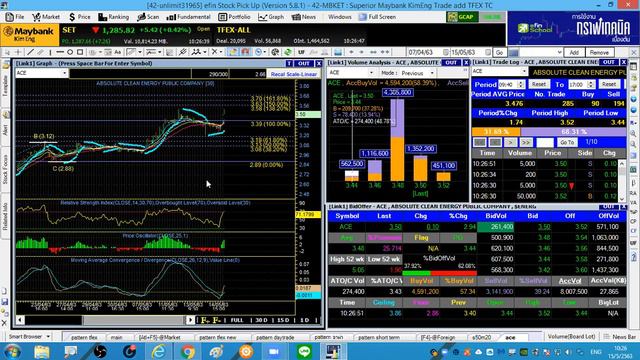Set chart range to 30 D
640x360 pixels.
tap(262, 320)
